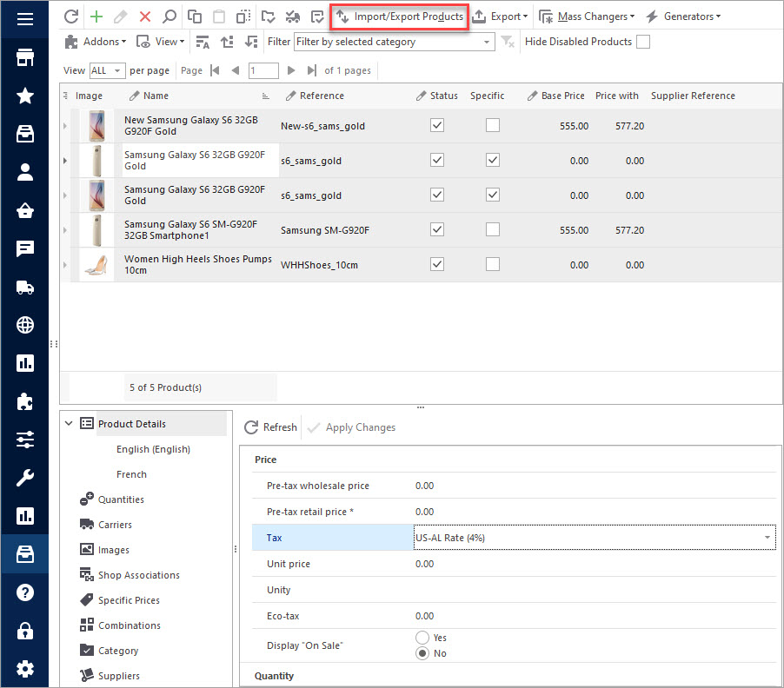
Task: Select Yes for Display On Sale
Action: pos(422,638)
